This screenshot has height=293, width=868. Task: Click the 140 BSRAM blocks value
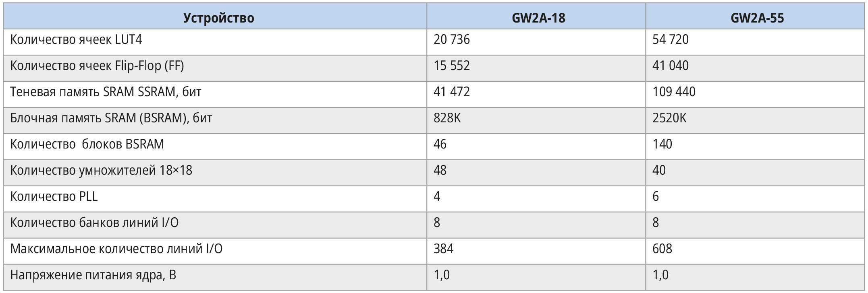coord(662,144)
